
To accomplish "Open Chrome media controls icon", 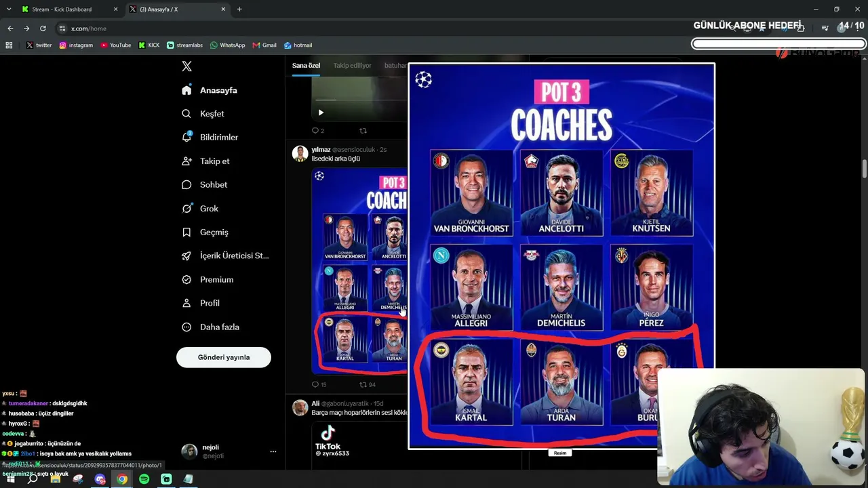I will point(825,28).
